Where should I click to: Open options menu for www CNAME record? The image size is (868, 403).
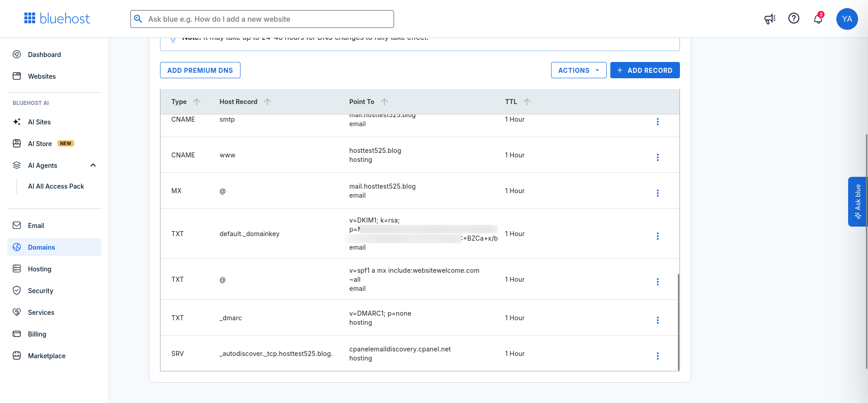point(658,157)
